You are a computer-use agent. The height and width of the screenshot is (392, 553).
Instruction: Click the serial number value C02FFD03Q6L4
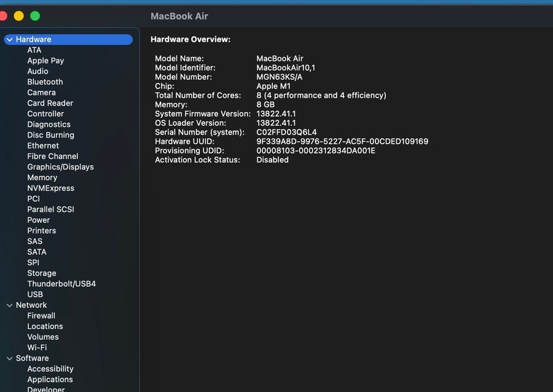(286, 132)
